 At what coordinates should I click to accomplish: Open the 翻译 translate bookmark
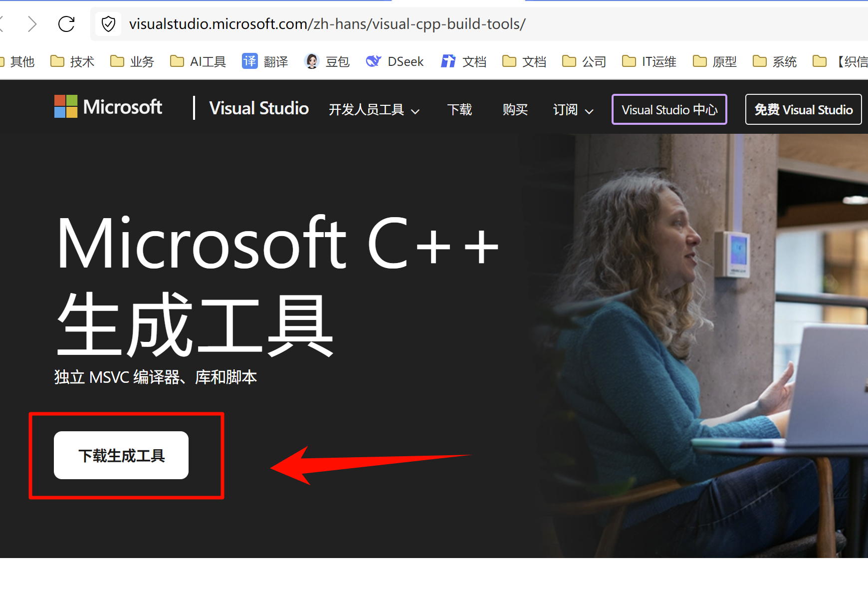coord(265,61)
